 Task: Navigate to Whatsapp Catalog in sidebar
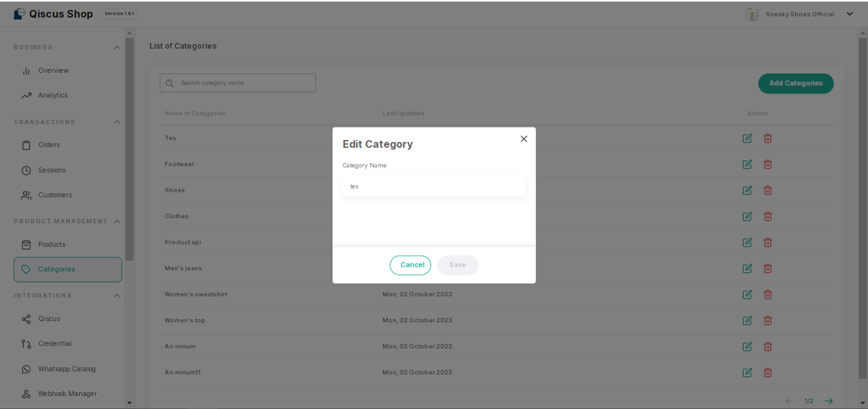pyautogui.click(x=66, y=369)
